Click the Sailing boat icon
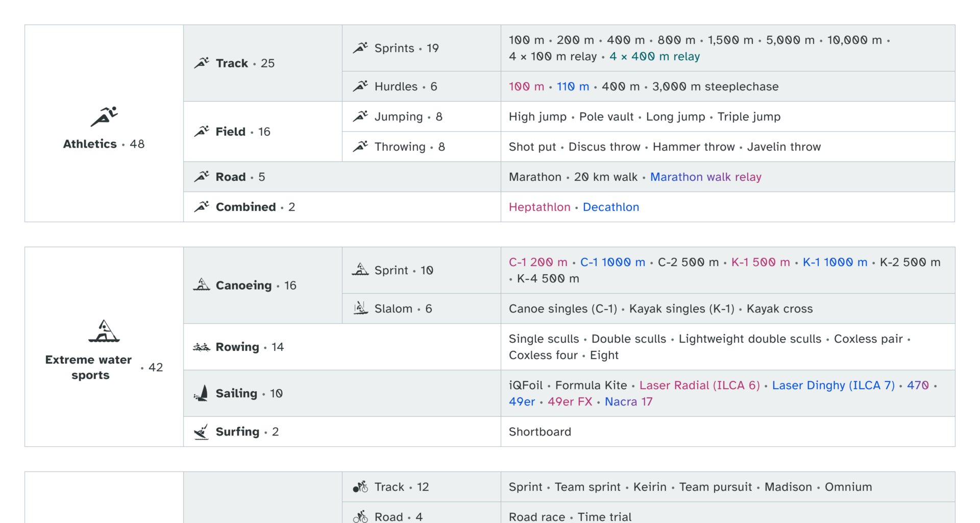 pyautogui.click(x=202, y=393)
